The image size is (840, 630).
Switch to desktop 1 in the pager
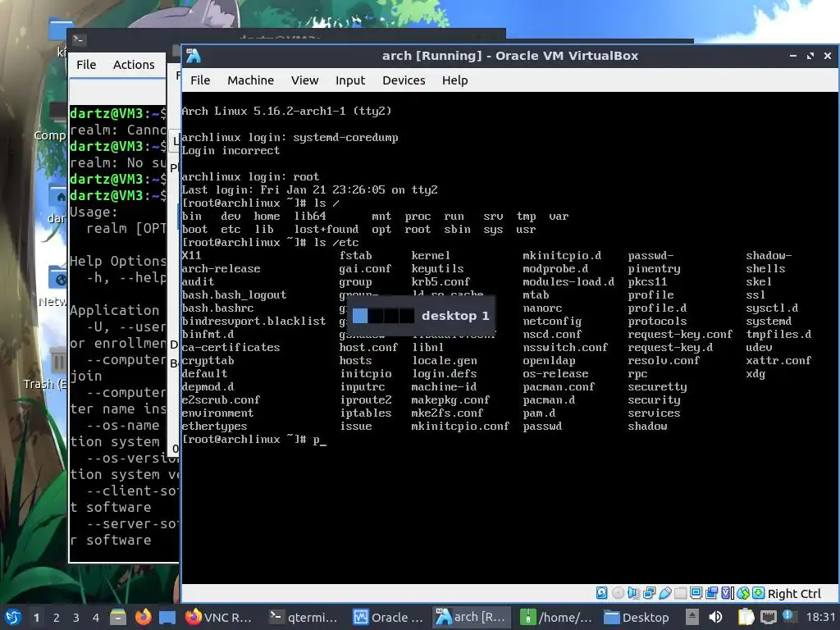click(x=36, y=618)
